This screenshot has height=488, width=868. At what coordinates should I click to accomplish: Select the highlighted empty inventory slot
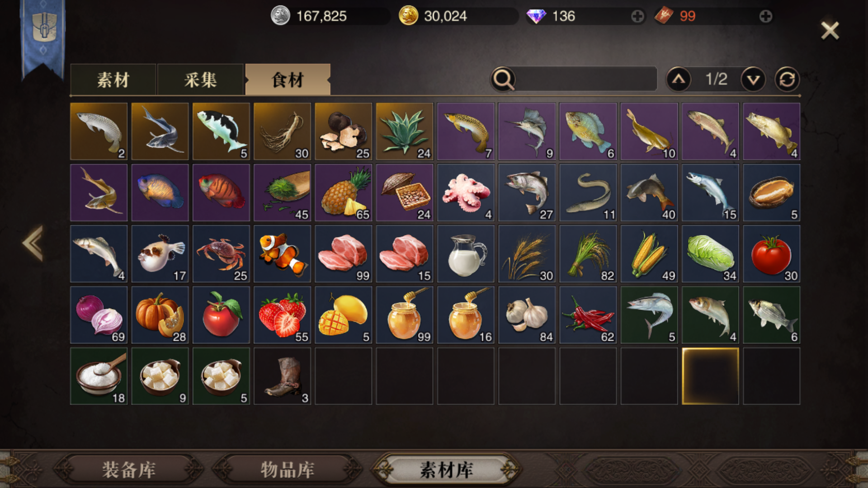tap(710, 376)
